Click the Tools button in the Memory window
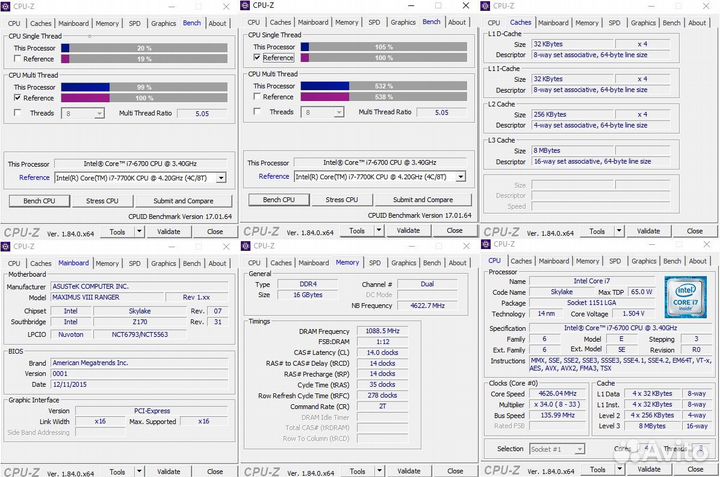The height and width of the screenshot is (477, 720). tap(357, 471)
